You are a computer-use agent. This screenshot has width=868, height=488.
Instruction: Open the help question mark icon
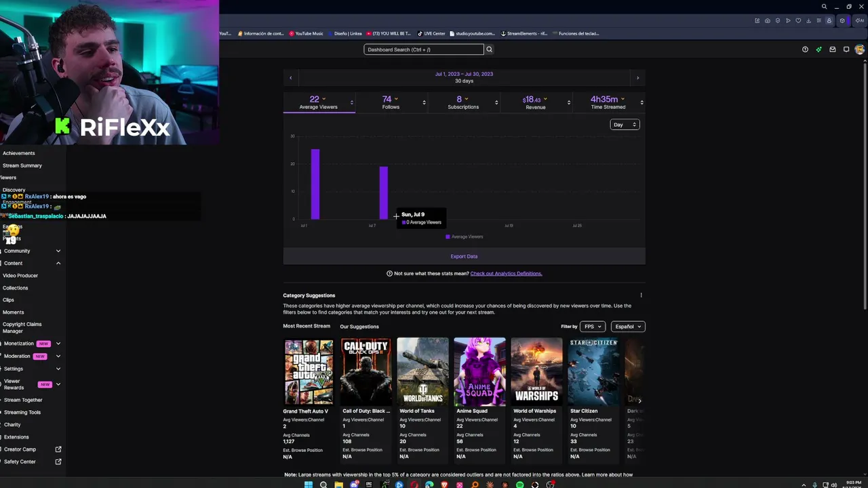coord(805,49)
